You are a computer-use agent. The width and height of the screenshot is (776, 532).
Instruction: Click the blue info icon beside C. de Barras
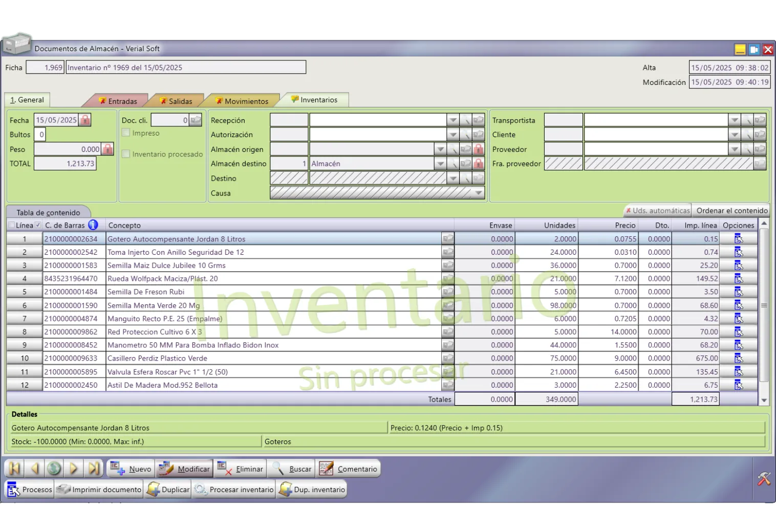(93, 225)
